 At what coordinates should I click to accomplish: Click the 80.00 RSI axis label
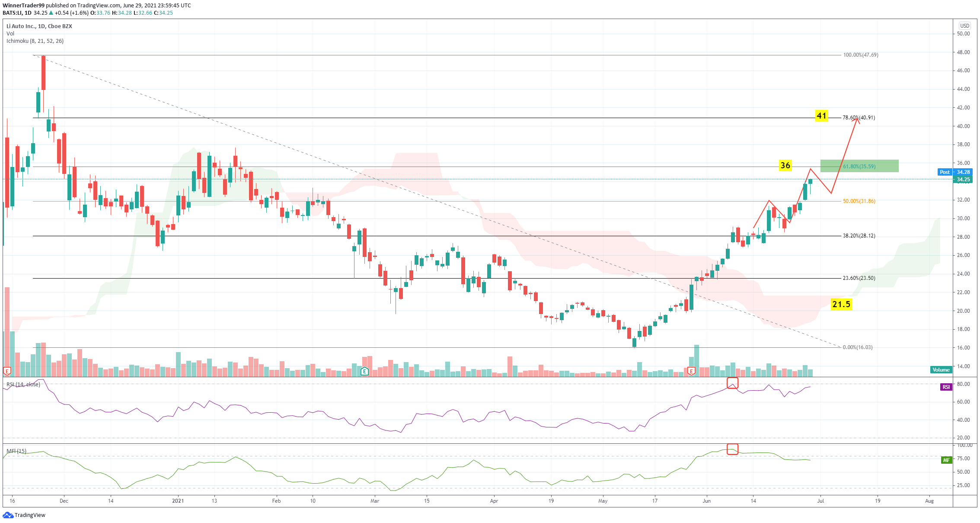[x=963, y=384]
